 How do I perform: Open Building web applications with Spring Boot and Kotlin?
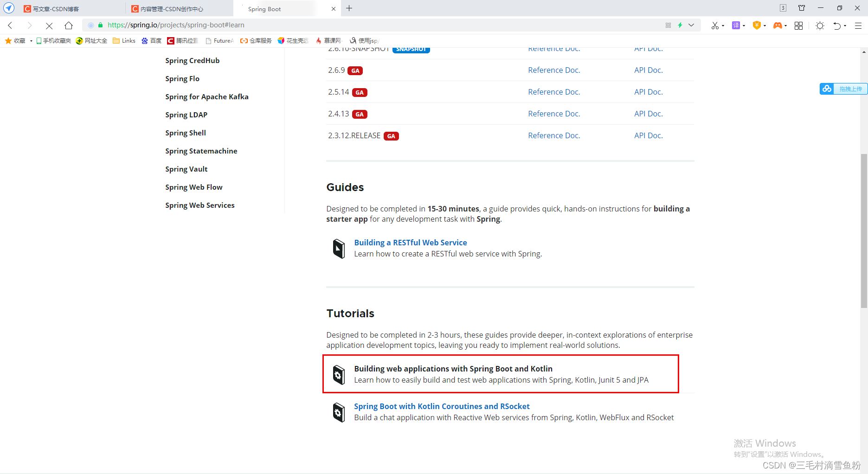pos(453,369)
